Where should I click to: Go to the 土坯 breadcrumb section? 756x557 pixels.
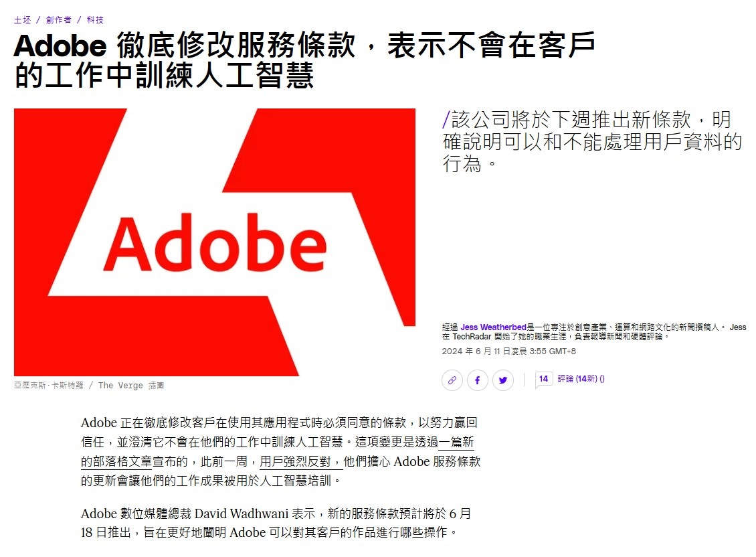22,20
